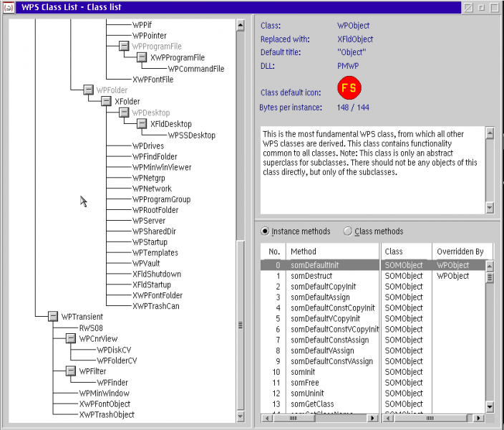Click the method list vertical scrollbar thumb

[x=490, y=277]
